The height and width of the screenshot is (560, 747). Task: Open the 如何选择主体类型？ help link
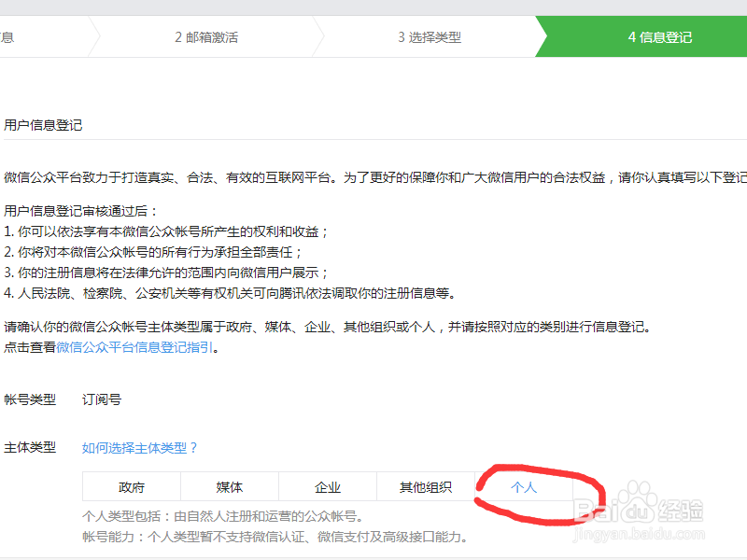(139, 448)
